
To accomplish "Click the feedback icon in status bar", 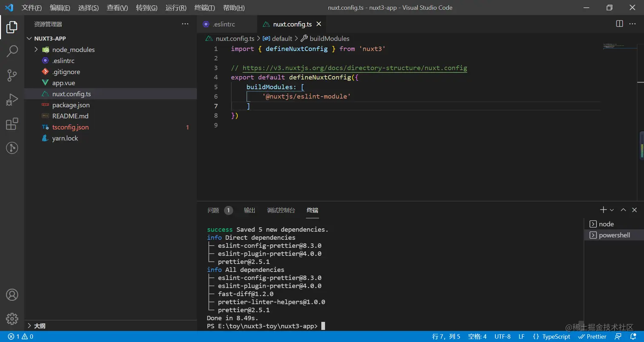I will (618, 336).
